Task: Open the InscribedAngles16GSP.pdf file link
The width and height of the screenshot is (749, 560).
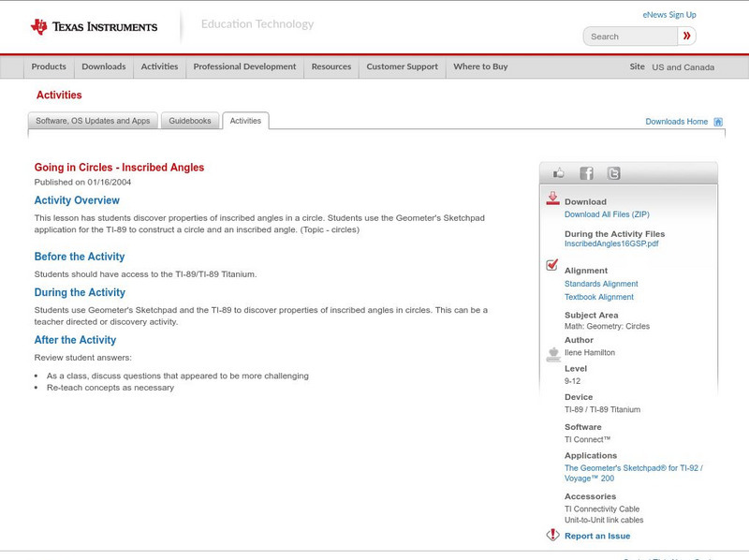Action: tap(611, 244)
